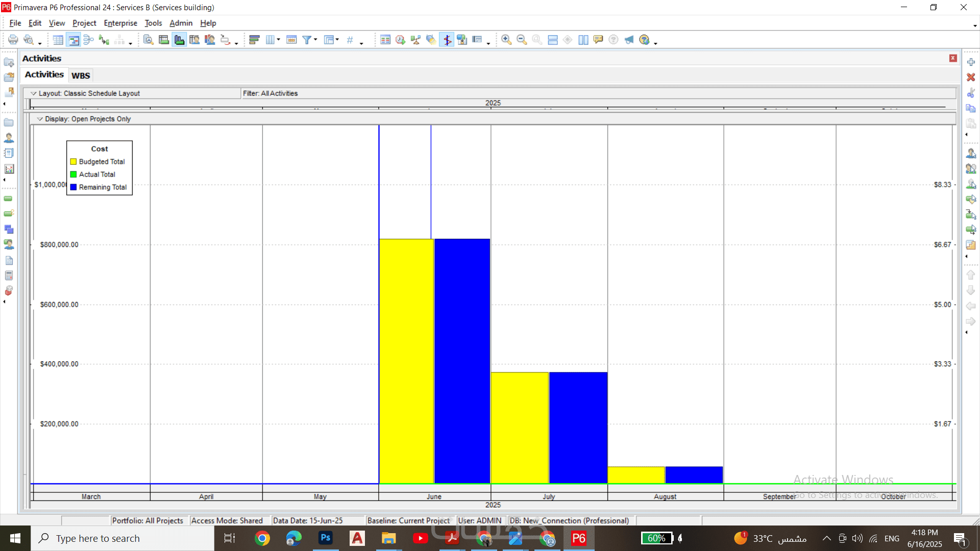Image resolution: width=980 pixels, height=551 pixels.
Task: Close the Activities window with red X
Action: (x=953, y=58)
